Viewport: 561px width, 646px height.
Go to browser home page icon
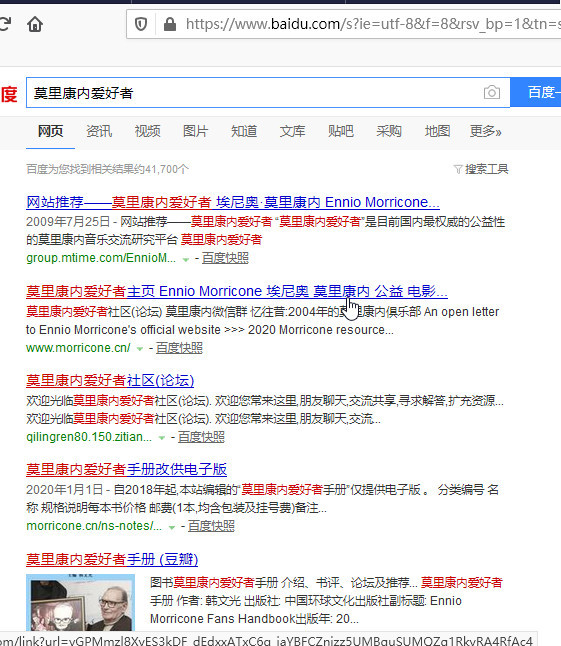tap(35, 24)
